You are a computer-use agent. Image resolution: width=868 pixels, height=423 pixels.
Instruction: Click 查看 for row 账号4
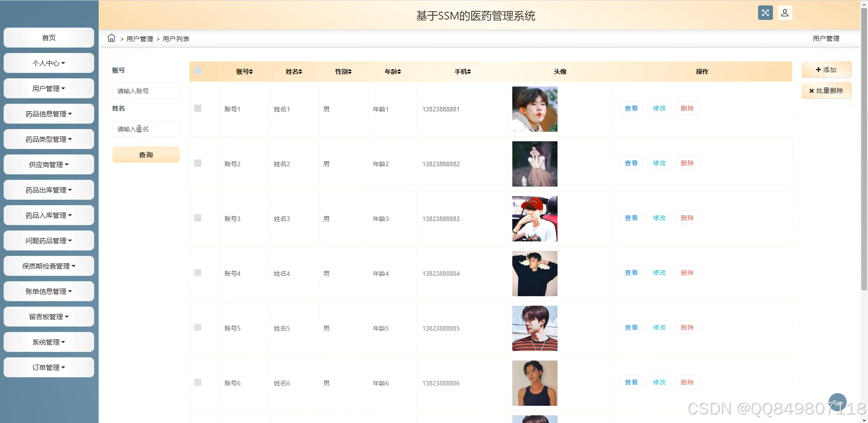[631, 273]
